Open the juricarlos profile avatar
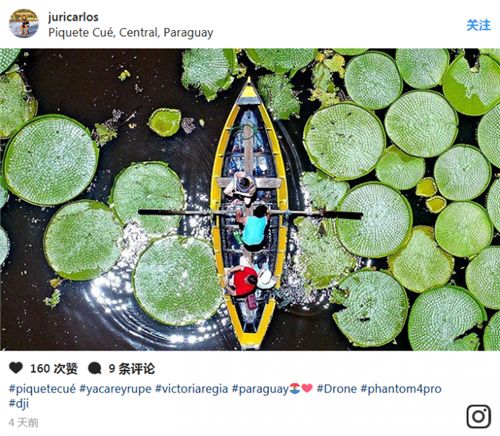 (x=24, y=23)
